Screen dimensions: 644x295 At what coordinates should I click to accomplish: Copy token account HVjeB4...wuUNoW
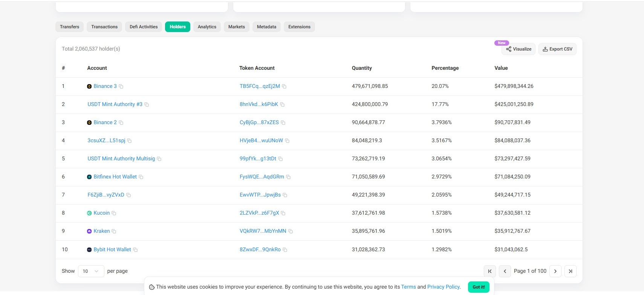287,141
